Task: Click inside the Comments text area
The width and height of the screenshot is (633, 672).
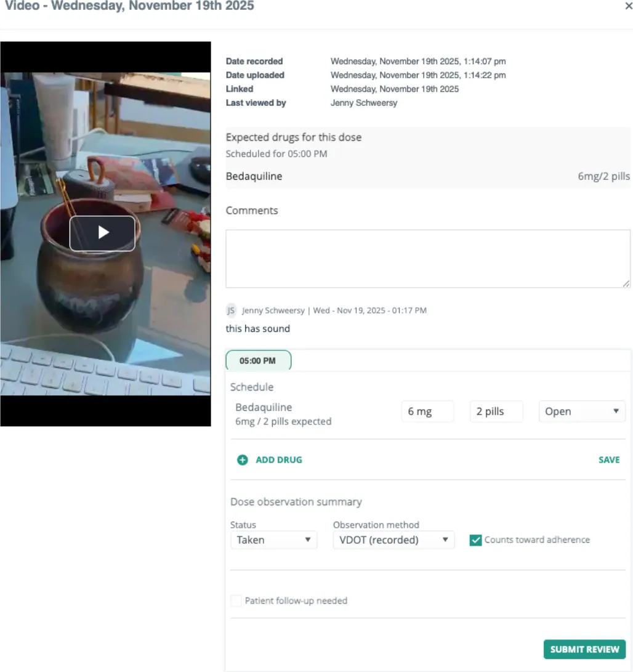Action: 428,259
